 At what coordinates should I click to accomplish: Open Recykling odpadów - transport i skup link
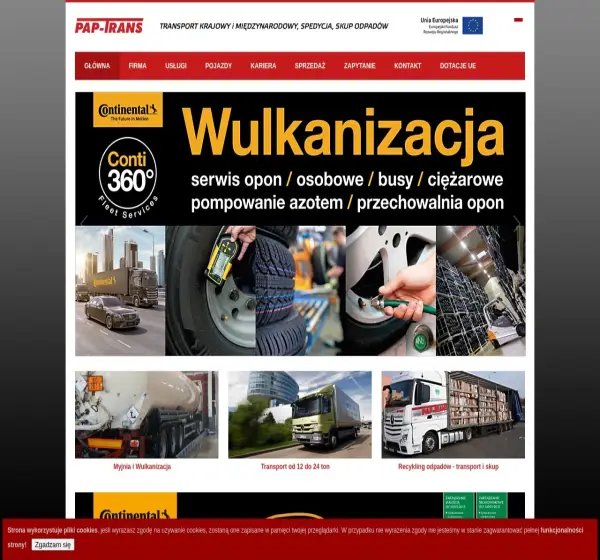pos(448,467)
